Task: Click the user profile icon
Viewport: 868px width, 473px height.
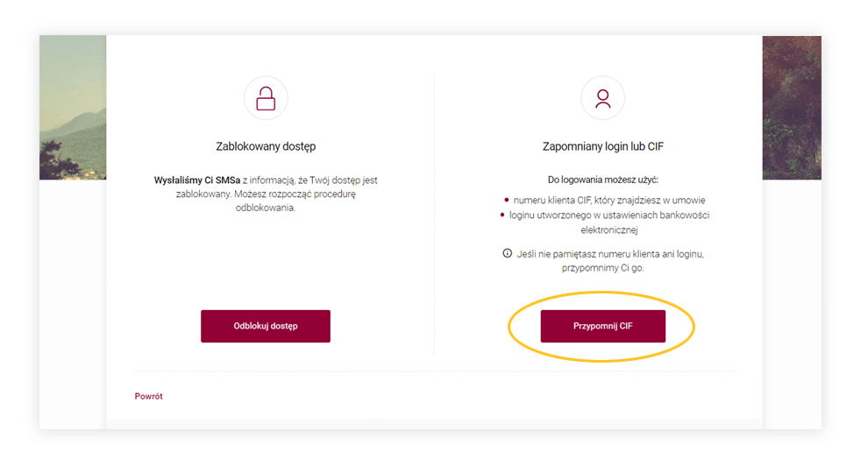Action: 602,98
